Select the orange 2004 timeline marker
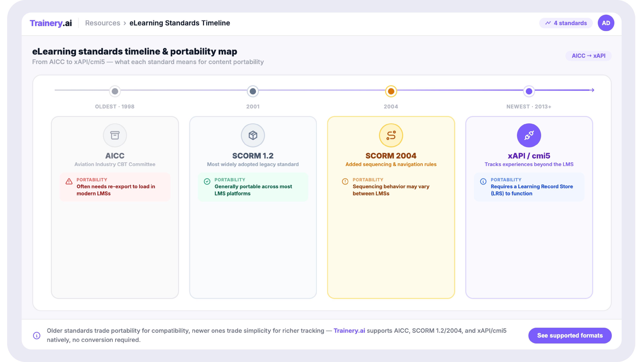Viewport: 644px width, 362px height. pos(391,91)
